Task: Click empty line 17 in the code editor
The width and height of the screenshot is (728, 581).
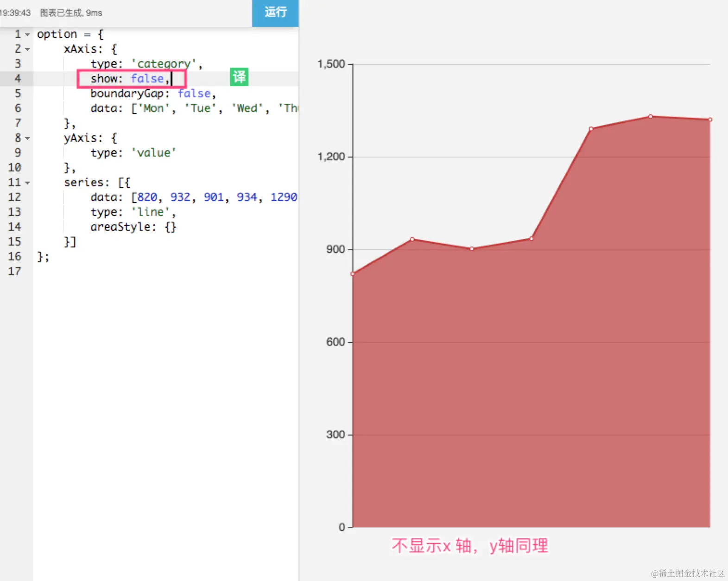Action: tap(166, 272)
